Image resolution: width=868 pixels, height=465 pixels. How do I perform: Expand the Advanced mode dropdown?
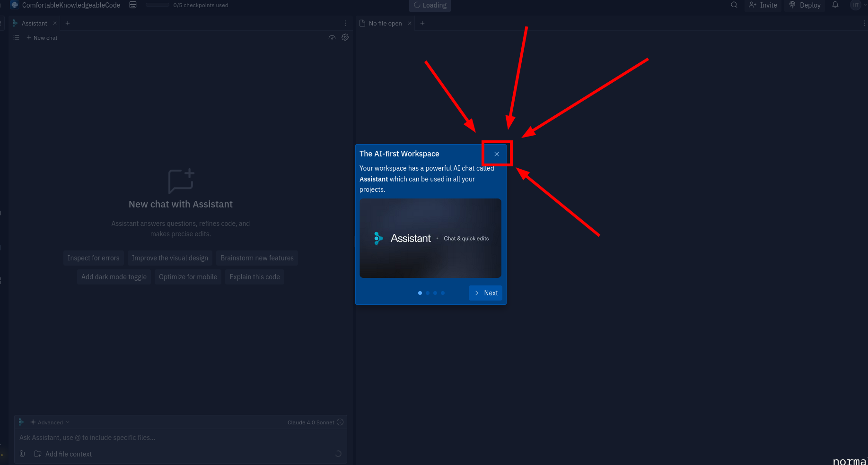50,422
